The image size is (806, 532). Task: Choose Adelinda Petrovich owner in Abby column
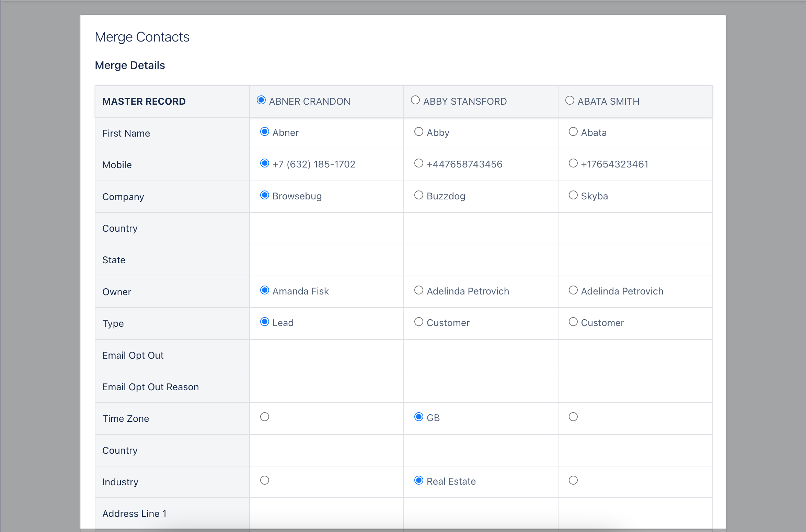point(419,290)
